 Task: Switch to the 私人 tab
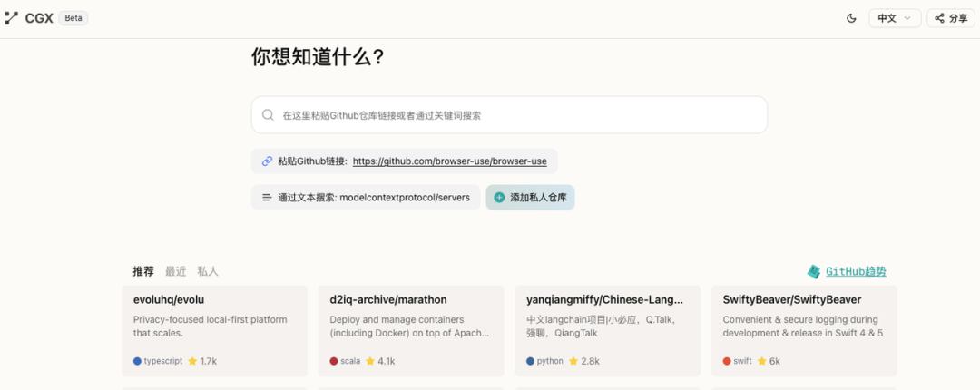[208, 271]
